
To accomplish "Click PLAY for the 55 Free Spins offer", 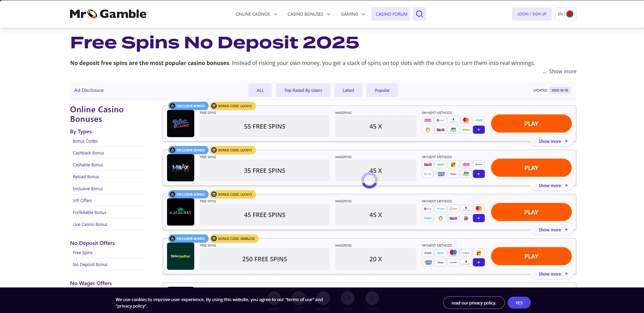I will click(531, 123).
